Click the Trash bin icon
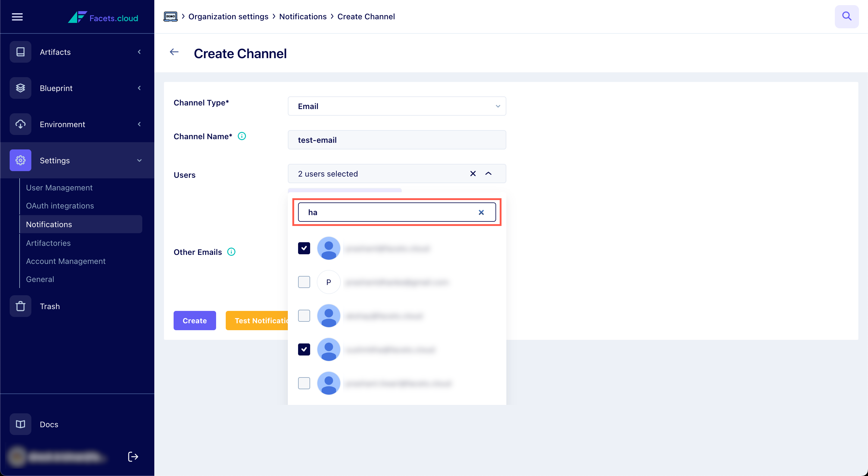Screen dimensions: 868x476 click(20, 306)
